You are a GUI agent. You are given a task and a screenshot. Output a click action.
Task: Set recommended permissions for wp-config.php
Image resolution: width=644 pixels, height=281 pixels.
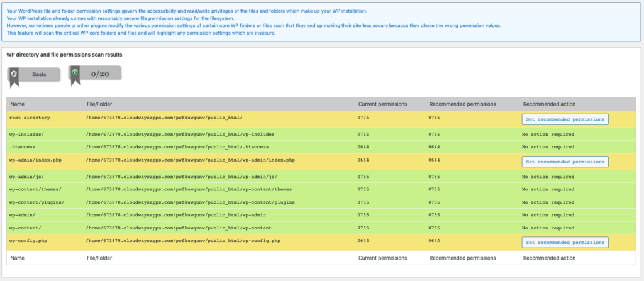click(x=565, y=243)
